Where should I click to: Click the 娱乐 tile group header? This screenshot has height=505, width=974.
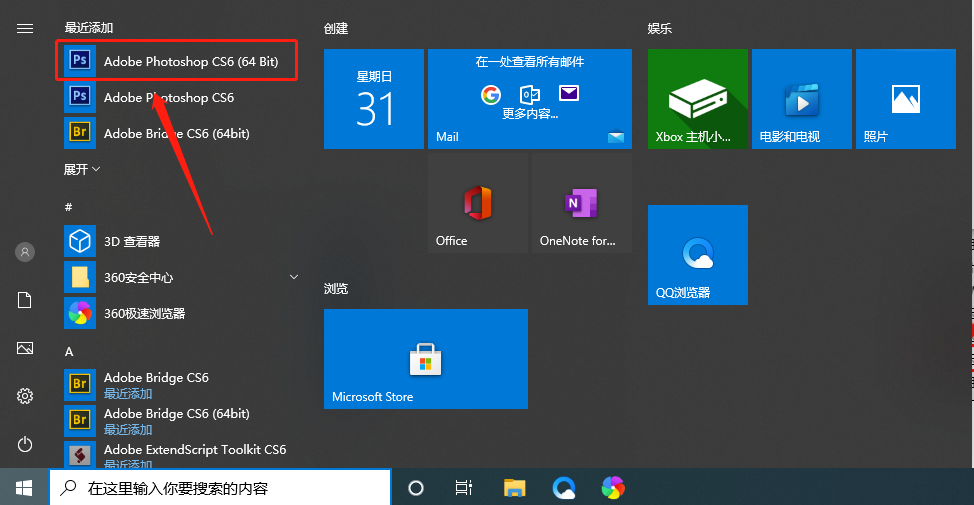coord(660,29)
